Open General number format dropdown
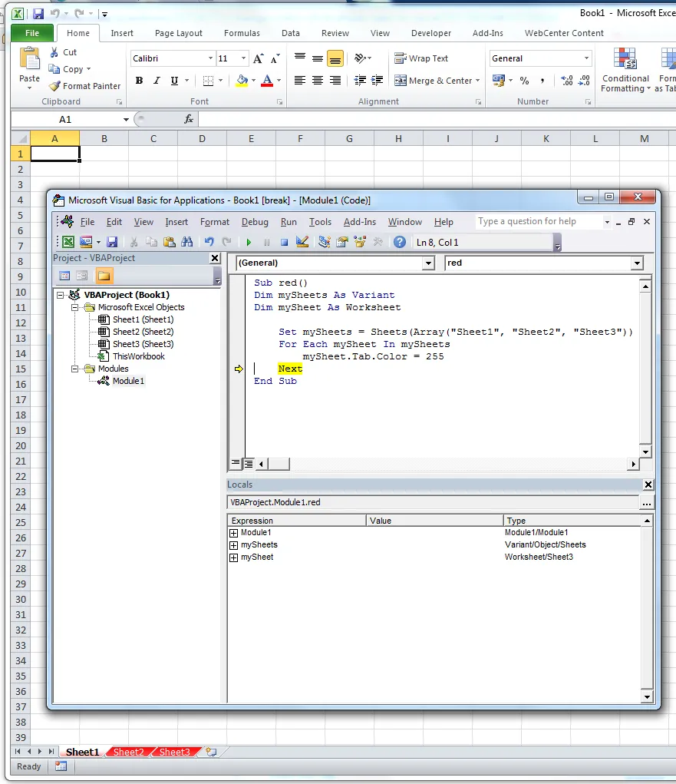The width and height of the screenshot is (676, 784). [x=586, y=58]
